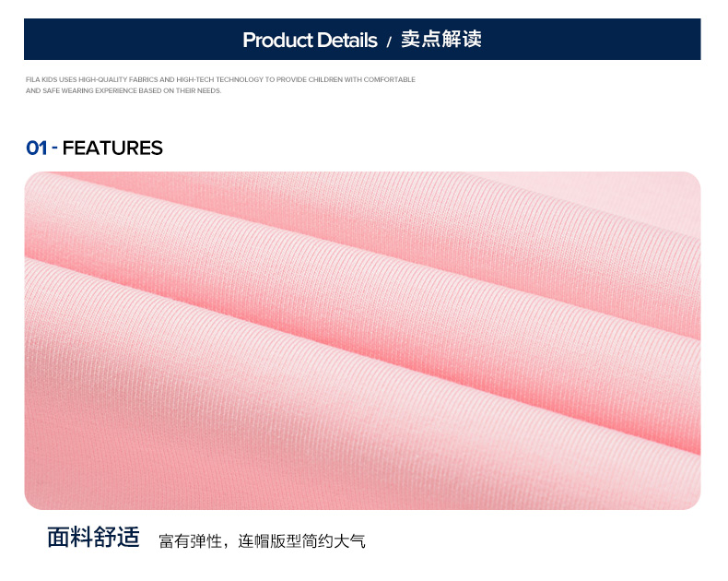Click the 'COMFORTABLE' word in description
Screen dimensions: 728x581
[x=390, y=79]
